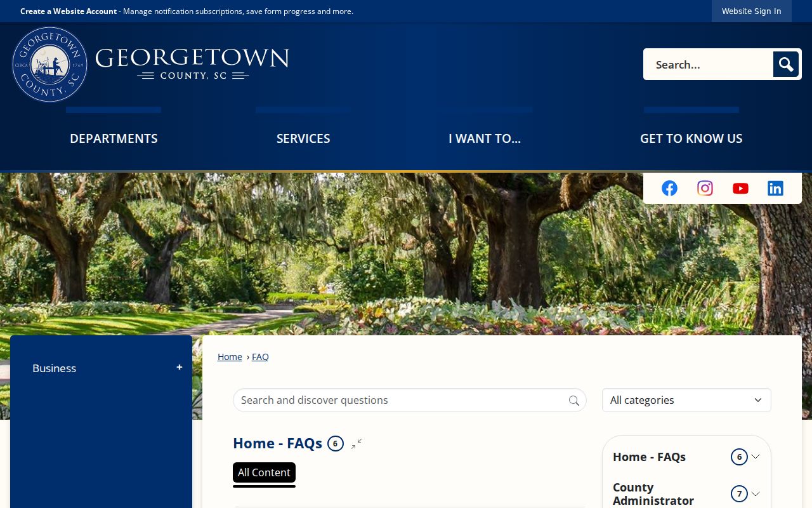
Task: Open the Get To Know Us menu
Action: click(x=691, y=138)
